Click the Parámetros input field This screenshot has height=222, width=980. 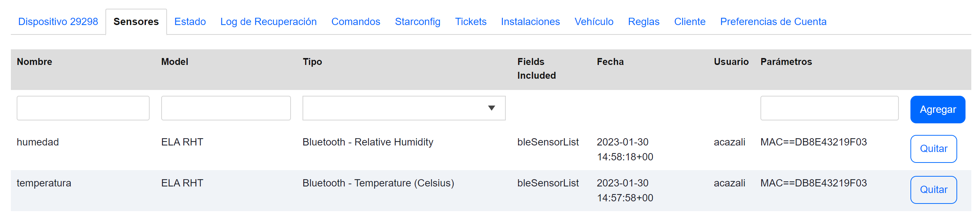[829, 108]
